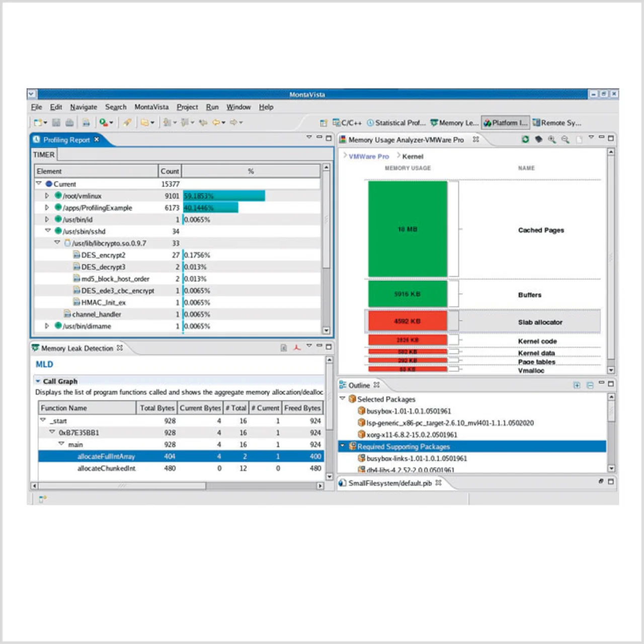Zoom in on the memory usage chart
Viewport: 644px width, 644px height.
coord(552,139)
